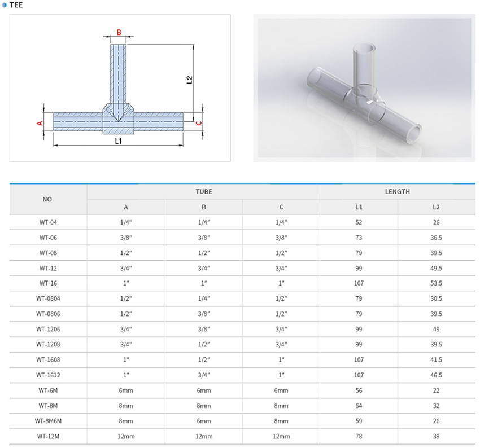
Task: Click the B column header in table
Action: pyautogui.click(x=204, y=207)
